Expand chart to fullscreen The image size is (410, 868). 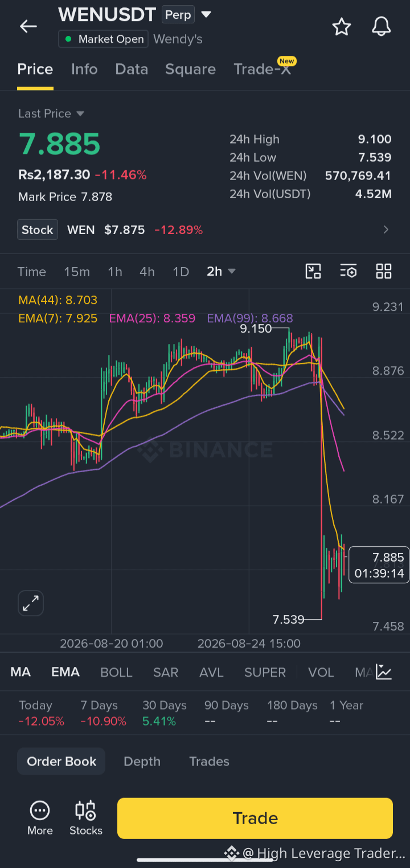pos(31,603)
